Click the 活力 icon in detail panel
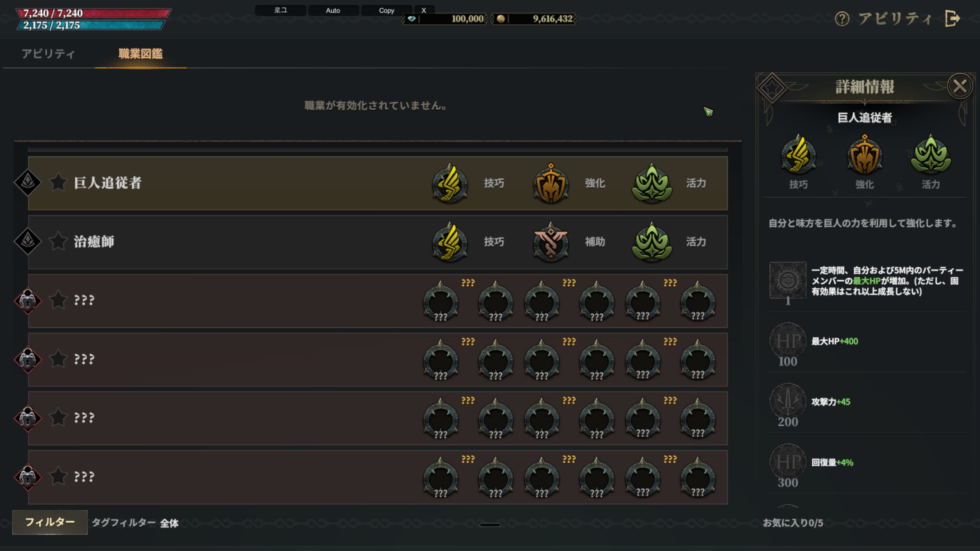The height and width of the screenshot is (551, 980). click(x=931, y=155)
